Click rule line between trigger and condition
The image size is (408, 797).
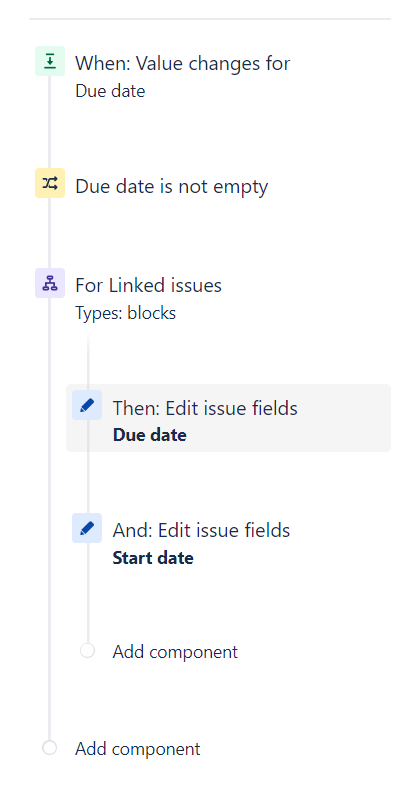(50, 122)
